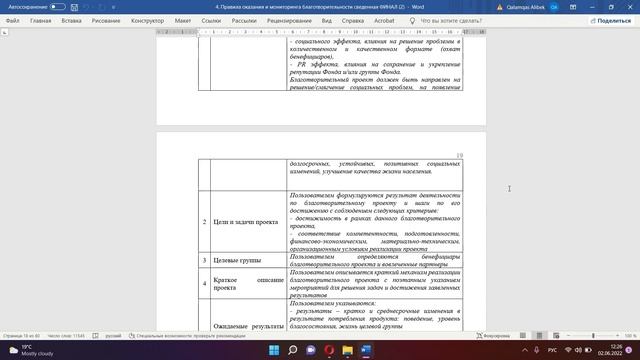Select the Рисование ribbon tab
This screenshot has width=640, height=360.
coord(106,20)
